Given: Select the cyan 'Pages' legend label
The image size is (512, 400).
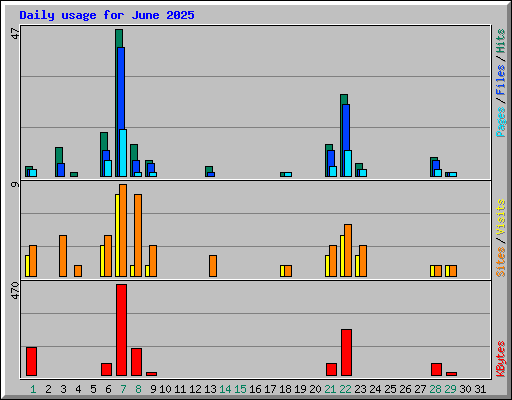Looking at the screenshot, I should click(501, 122).
